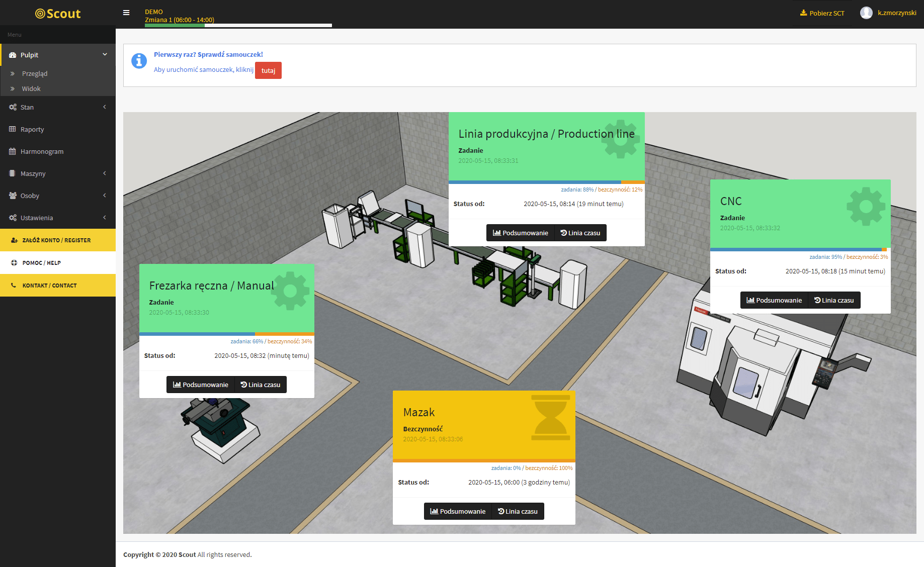Click the hourglass icon on the Mazak card
924x567 pixels.
click(x=550, y=418)
